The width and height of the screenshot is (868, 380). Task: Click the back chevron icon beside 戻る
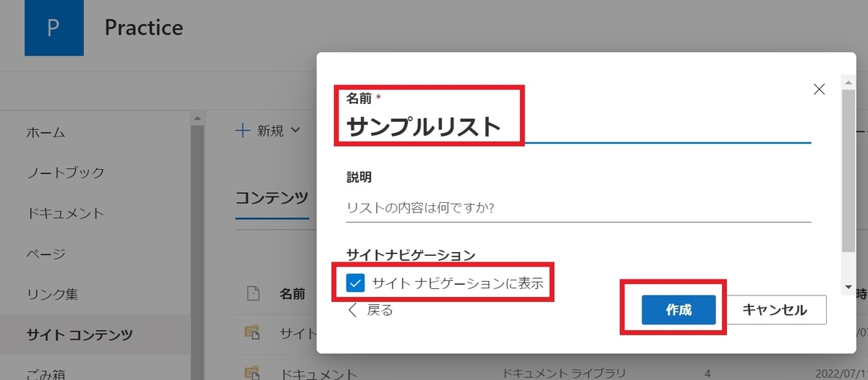pos(353,311)
